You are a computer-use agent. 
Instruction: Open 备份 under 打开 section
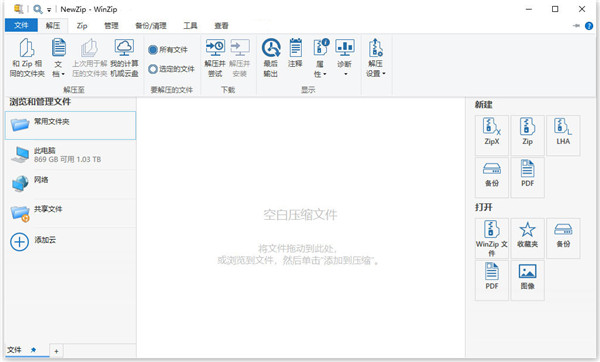[563, 238]
